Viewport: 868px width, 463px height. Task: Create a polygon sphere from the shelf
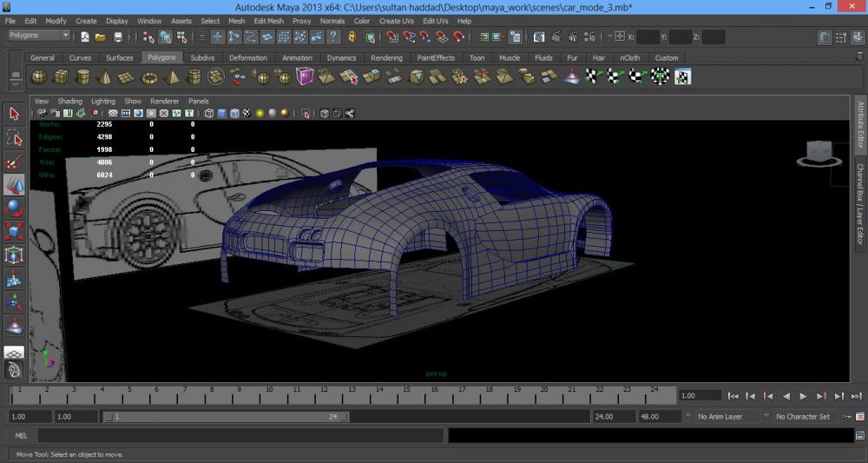pos(40,77)
